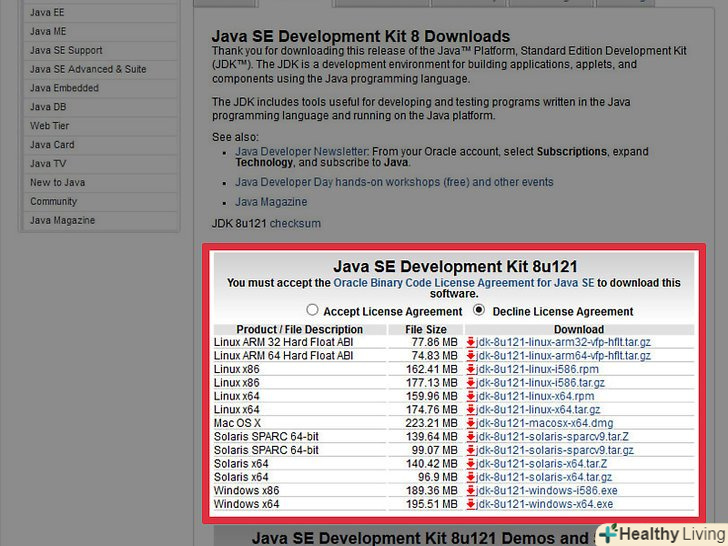The height and width of the screenshot is (546, 728).
Task: Click red download arrow for linux-i586.tar.gz
Action: tap(471, 383)
